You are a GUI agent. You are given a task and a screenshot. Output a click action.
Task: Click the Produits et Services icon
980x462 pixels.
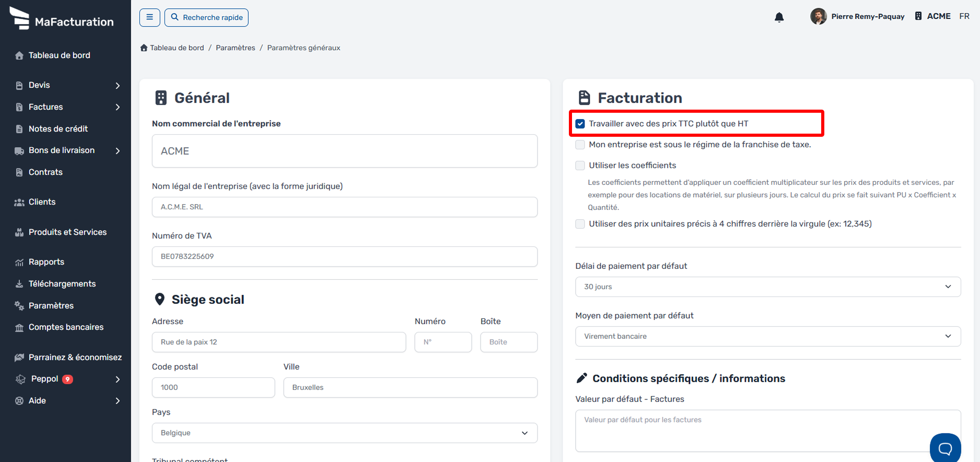(19, 232)
